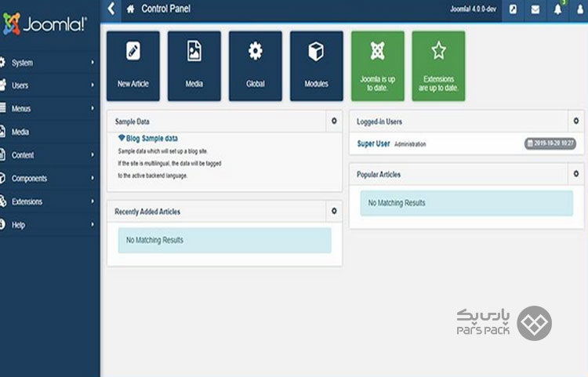Open the Global configuration tile
588x377 pixels.
click(x=256, y=66)
